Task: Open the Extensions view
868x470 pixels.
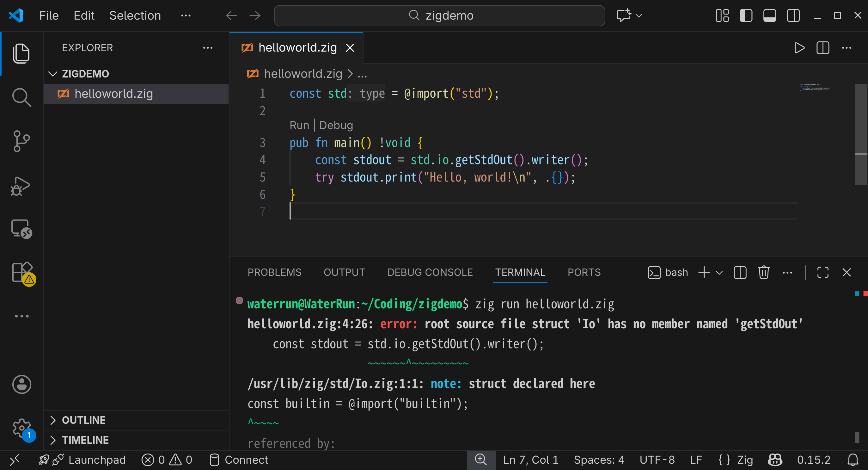Action: pos(21,272)
